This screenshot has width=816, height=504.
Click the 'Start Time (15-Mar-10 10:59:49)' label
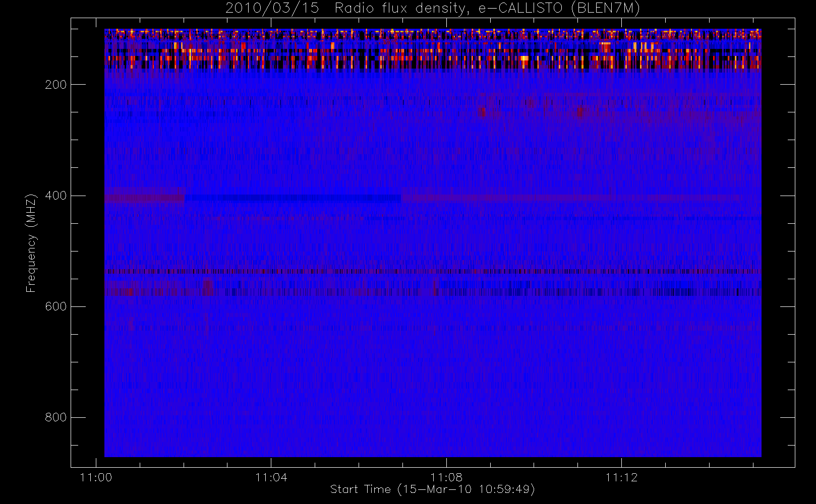432,489
